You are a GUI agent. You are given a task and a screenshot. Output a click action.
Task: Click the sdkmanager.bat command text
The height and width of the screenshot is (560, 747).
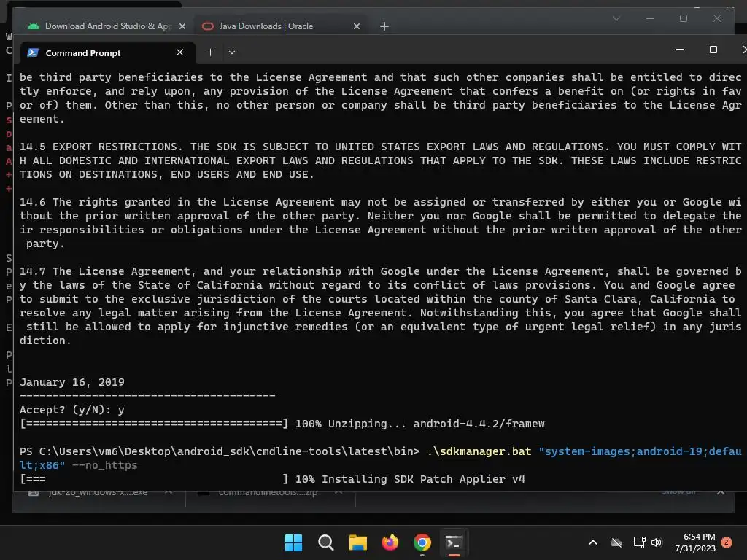[479, 451]
